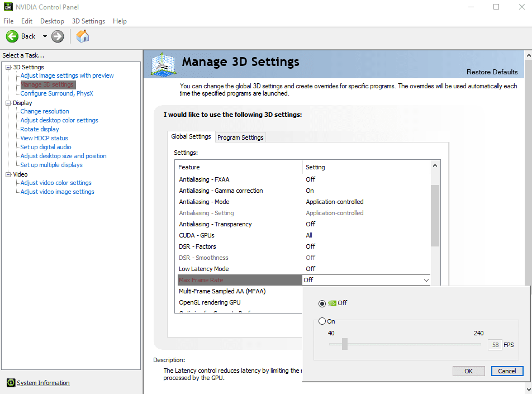Click the Manage 3D Settings header graphic
The image size is (532, 394).
click(163, 64)
